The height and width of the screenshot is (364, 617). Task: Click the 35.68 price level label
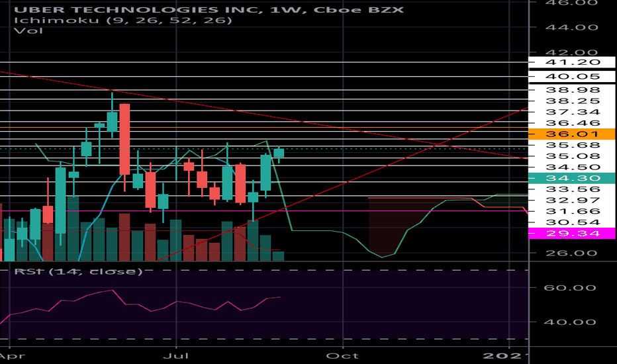coord(573,145)
